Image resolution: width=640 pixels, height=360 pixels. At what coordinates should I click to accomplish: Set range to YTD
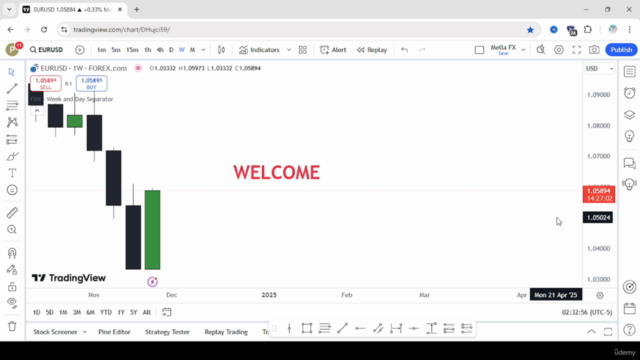pos(106,312)
